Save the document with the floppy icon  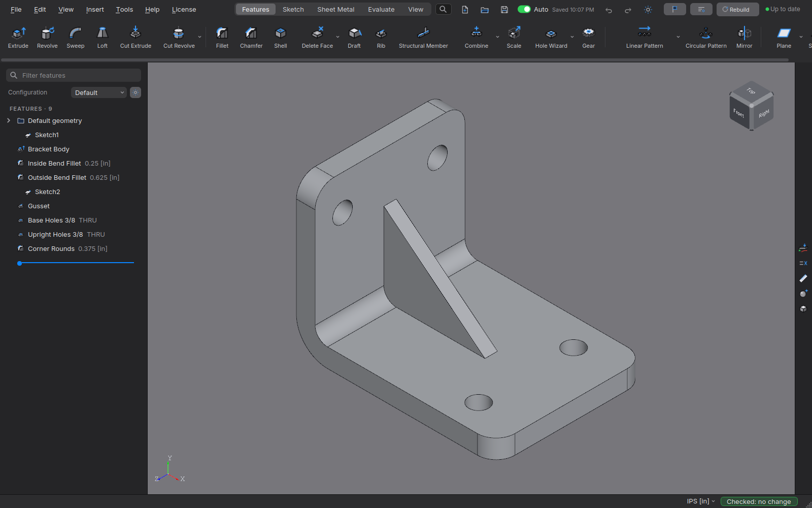point(504,10)
